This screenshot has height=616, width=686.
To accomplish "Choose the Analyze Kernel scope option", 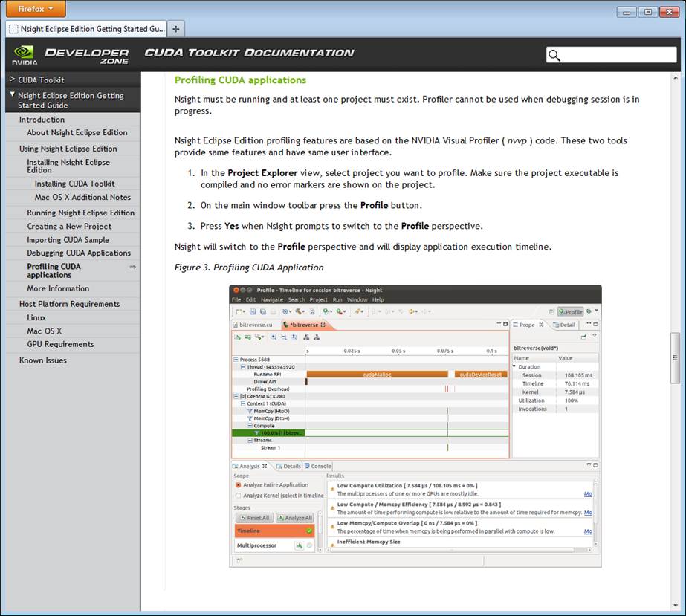I will (237, 496).
